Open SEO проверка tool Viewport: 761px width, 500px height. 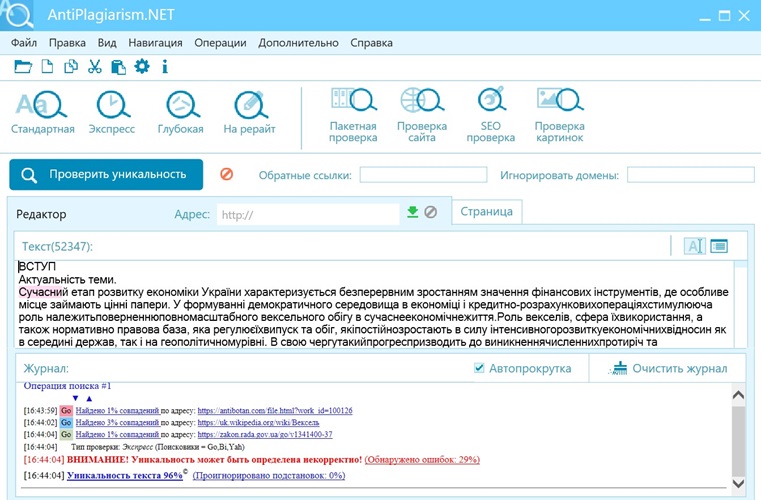click(x=491, y=116)
